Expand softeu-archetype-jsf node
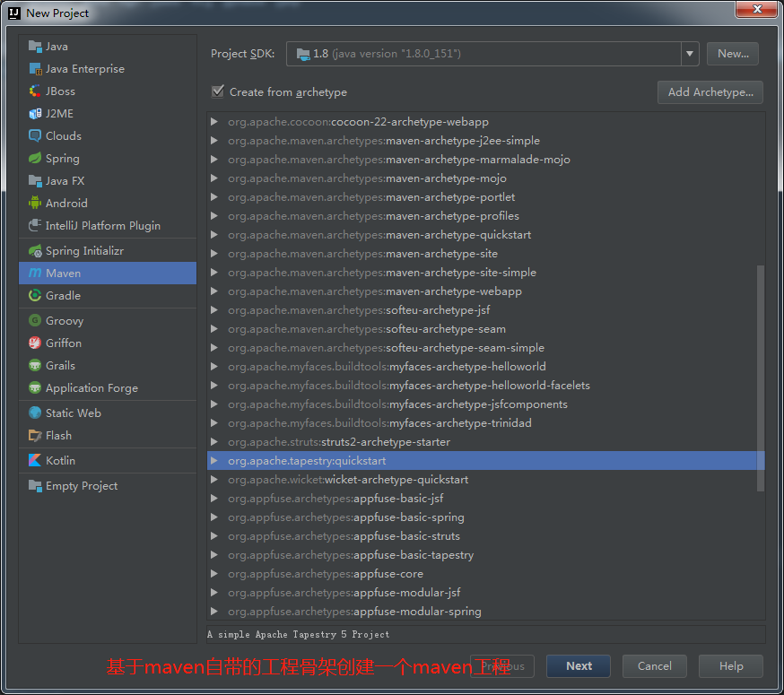The image size is (784, 695). click(x=214, y=310)
